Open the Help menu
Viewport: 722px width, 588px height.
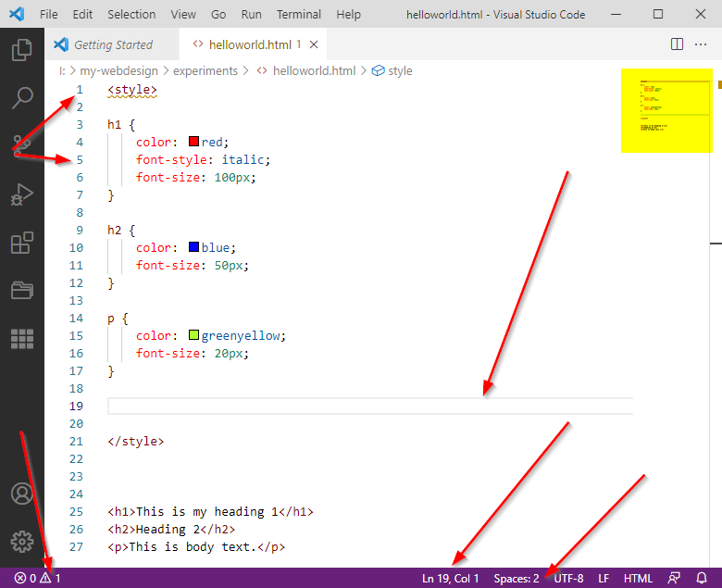(348, 14)
